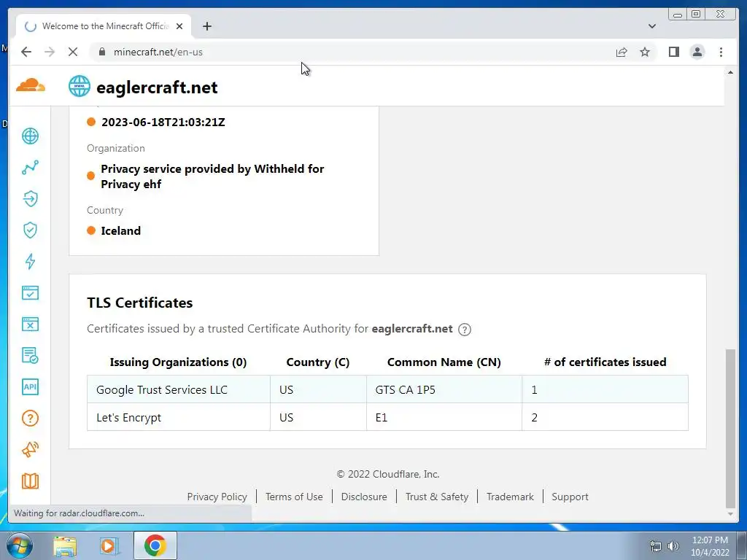Click the Country (C) column header
The width and height of the screenshot is (747, 560).
pos(318,362)
